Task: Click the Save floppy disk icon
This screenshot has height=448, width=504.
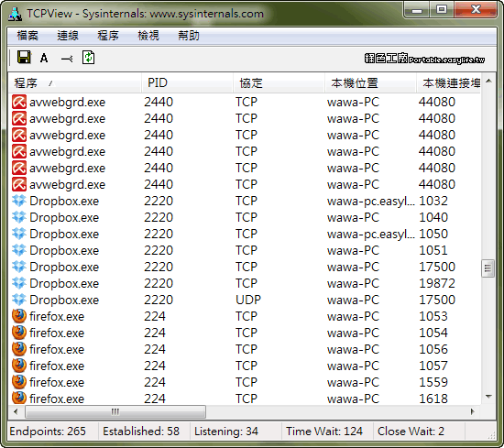Action: point(24,58)
